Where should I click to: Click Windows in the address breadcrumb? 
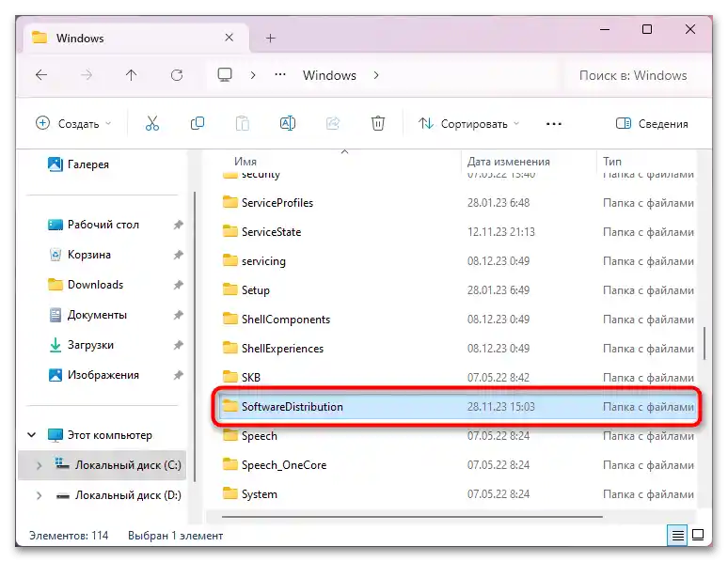pos(329,75)
